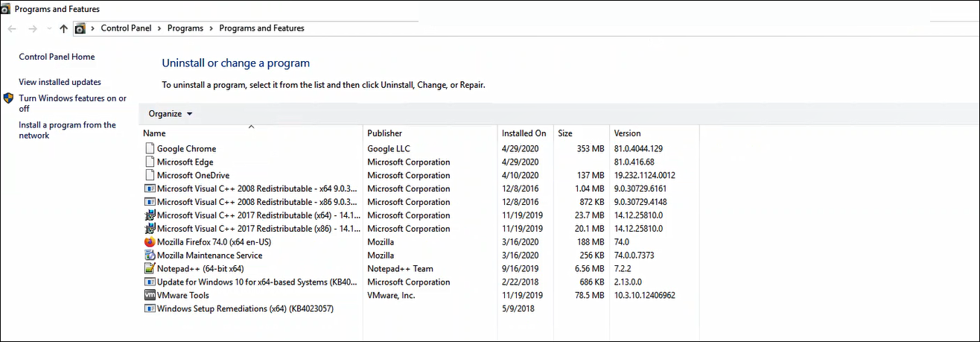Click the Programs breadcrumb

pos(185,28)
